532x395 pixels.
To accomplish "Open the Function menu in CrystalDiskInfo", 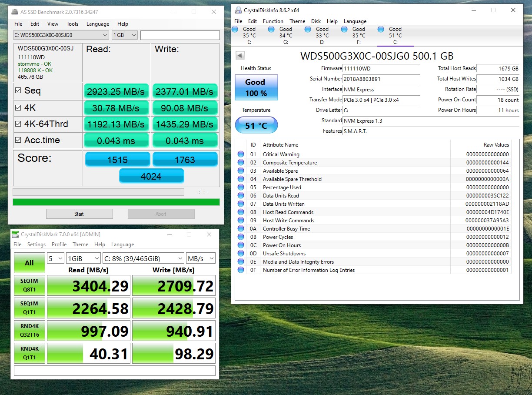I will (273, 21).
